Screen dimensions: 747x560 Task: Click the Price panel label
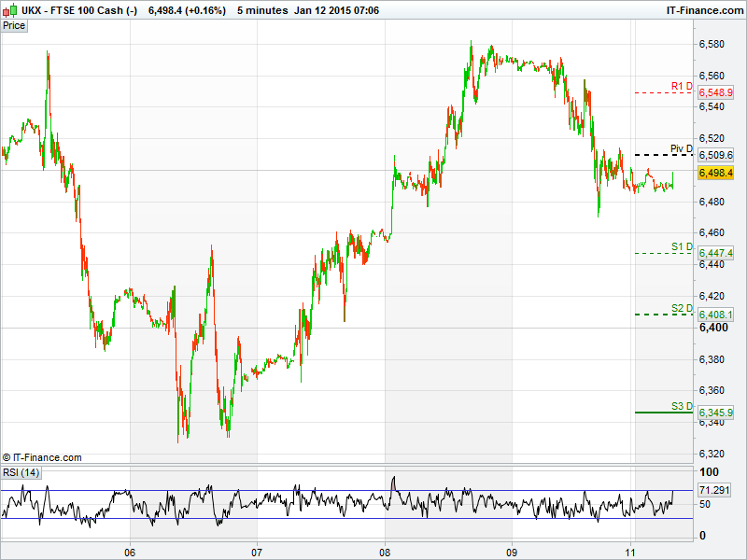pos(14,25)
